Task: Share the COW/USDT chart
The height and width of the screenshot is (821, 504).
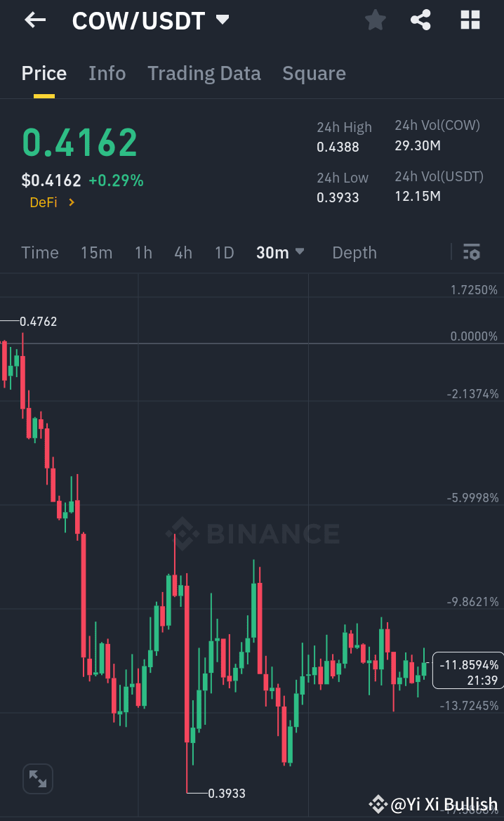Action: pos(420,20)
